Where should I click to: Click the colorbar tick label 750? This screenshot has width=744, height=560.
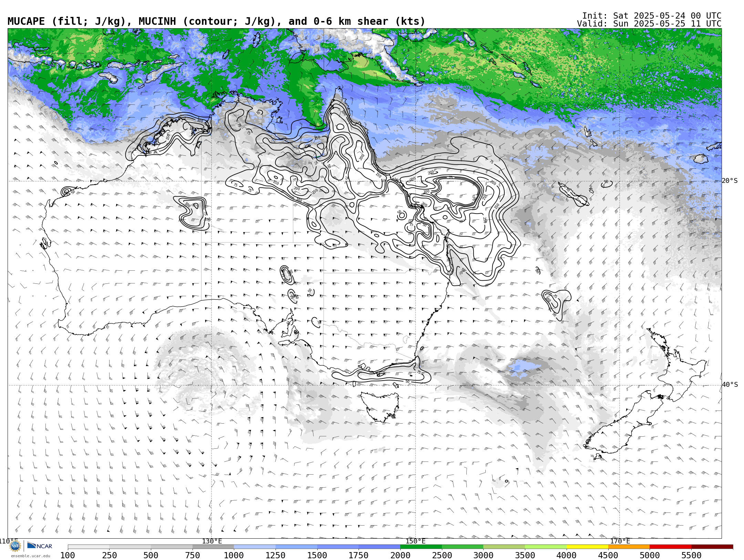[193, 556]
